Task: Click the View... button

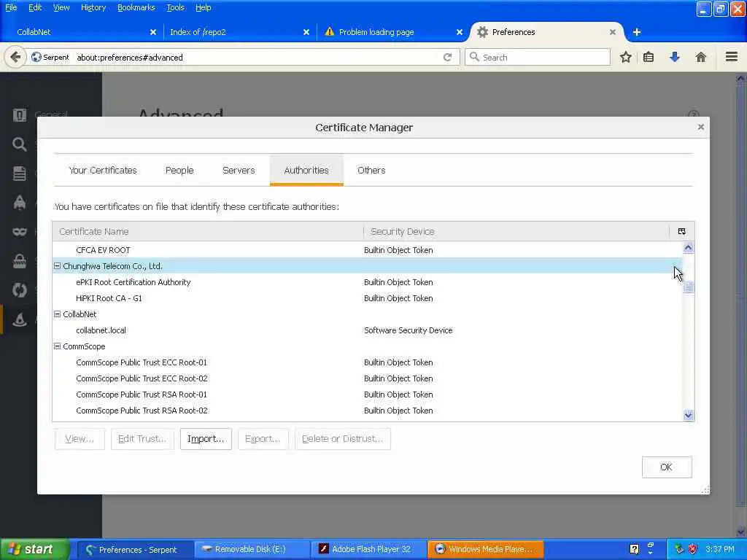Action: click(x=80, y=438)
